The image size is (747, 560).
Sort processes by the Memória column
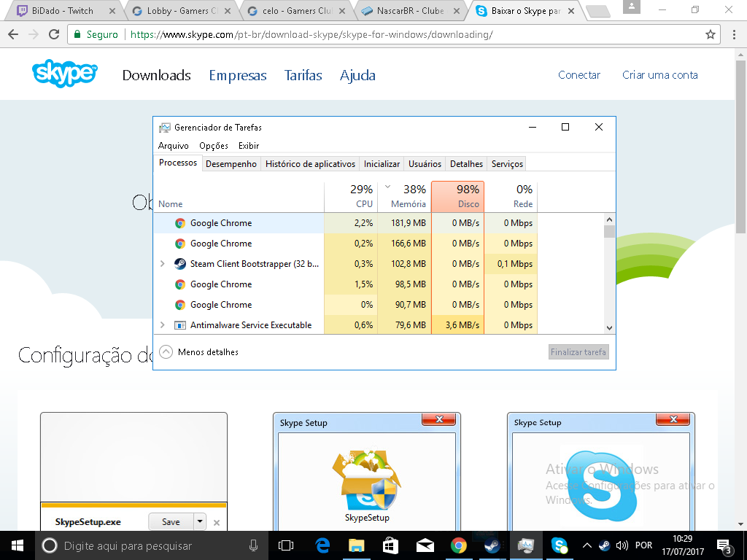coord(404,197)
